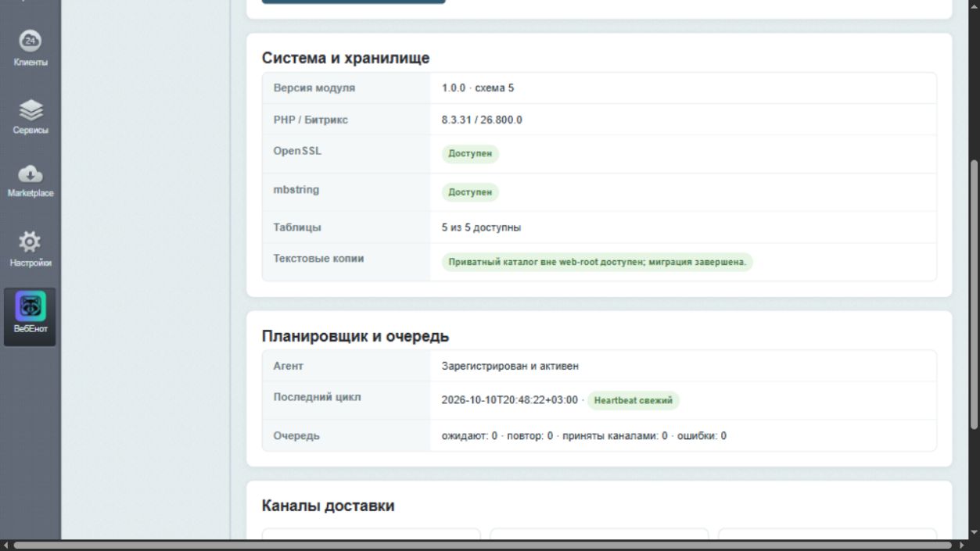Click the mbstring Доступен badge

click(x=470, y=191)
